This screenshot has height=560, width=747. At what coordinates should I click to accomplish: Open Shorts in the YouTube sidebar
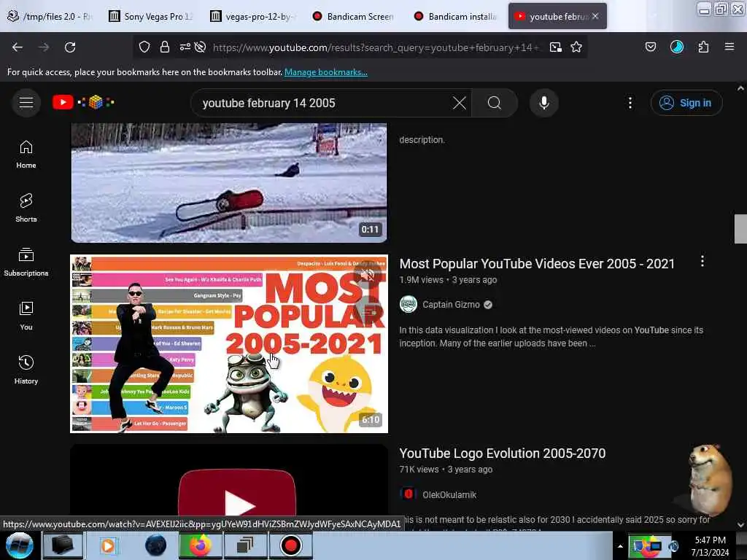tap(26, 208)
